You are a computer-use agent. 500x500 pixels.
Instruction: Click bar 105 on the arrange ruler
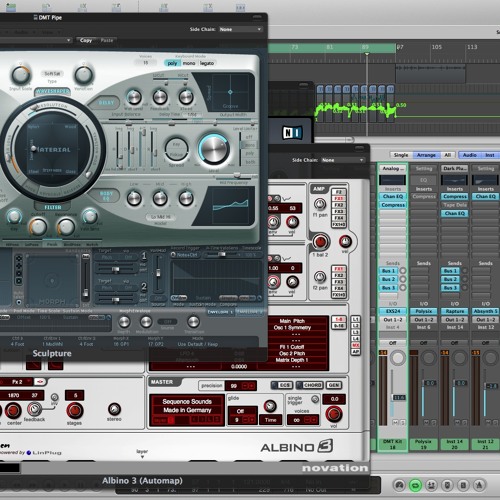(x=437, y=47)
